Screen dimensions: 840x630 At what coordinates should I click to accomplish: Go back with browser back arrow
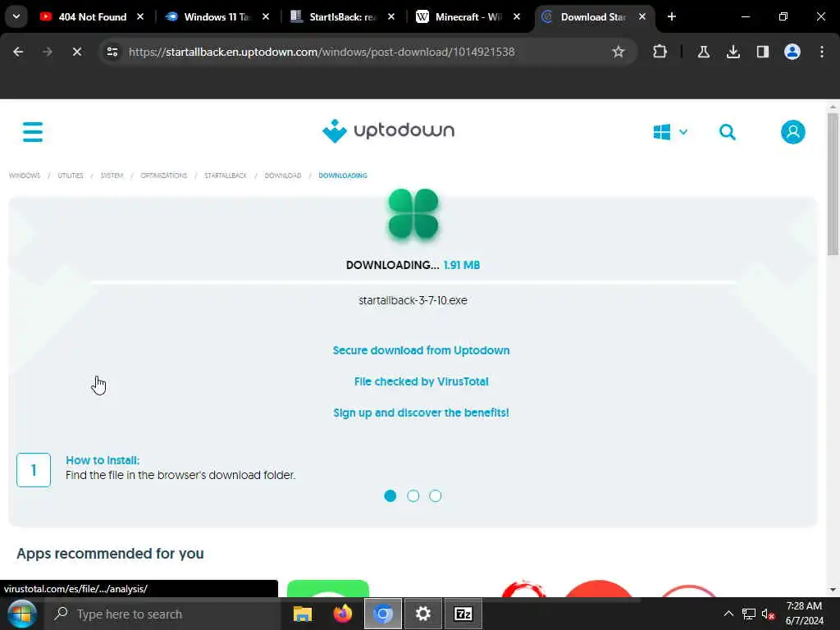18,52
